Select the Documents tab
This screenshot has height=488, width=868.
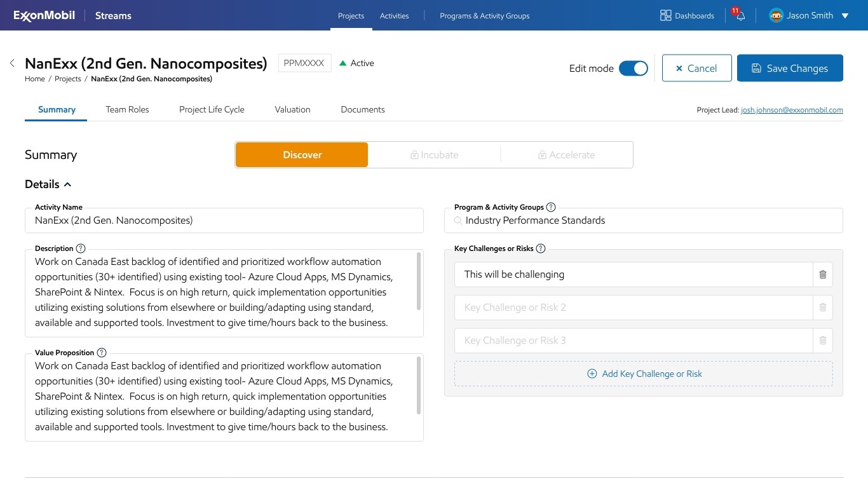pyautogui.click(x=363, y=109)
